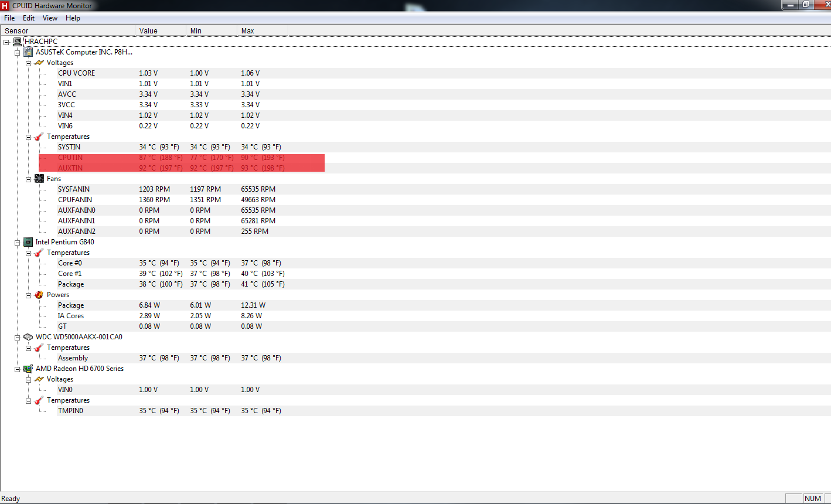Click the Max column header
Screen dimensions: 831x504
coord(263,30)
